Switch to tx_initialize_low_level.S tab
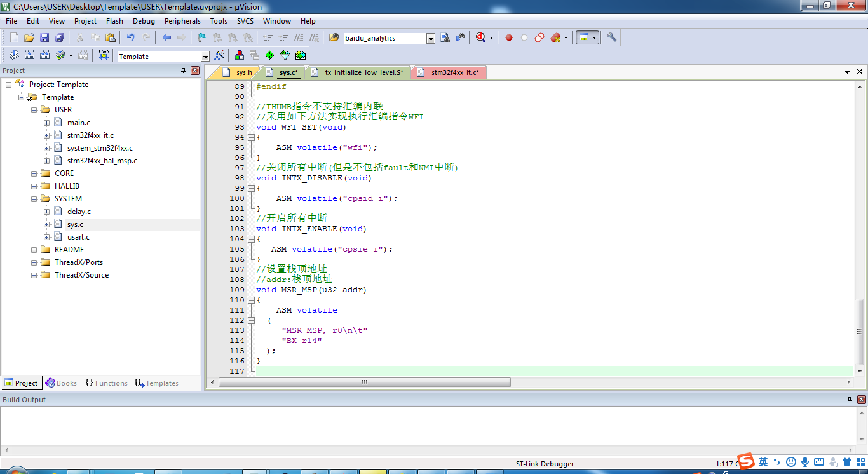The image size is (868, 474). pyautogui.click(x=358, y=72)
